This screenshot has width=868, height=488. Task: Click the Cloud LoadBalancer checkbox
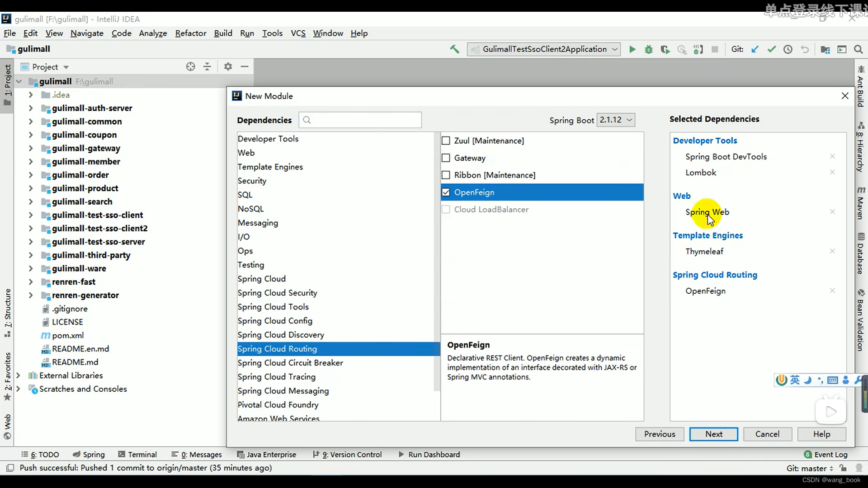click(446, 209)
